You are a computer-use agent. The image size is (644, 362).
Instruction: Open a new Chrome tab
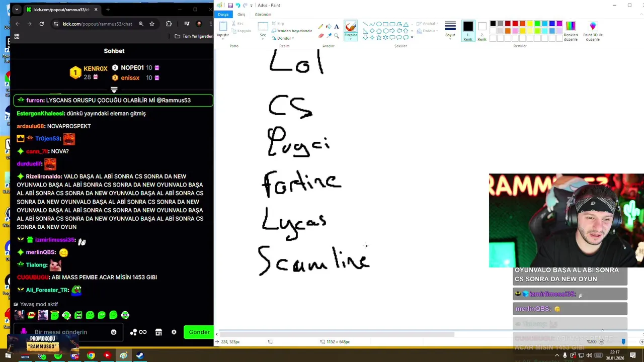pyautogui.click(x=108, y=10)
